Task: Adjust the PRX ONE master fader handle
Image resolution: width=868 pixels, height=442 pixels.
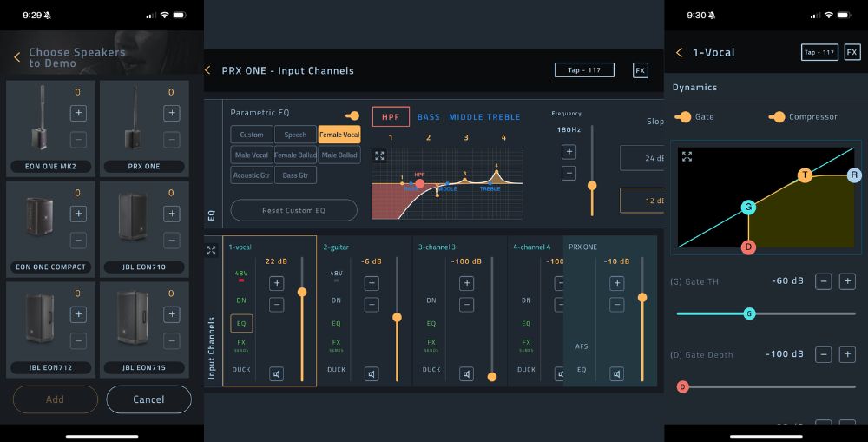Action: click(642, 298)
